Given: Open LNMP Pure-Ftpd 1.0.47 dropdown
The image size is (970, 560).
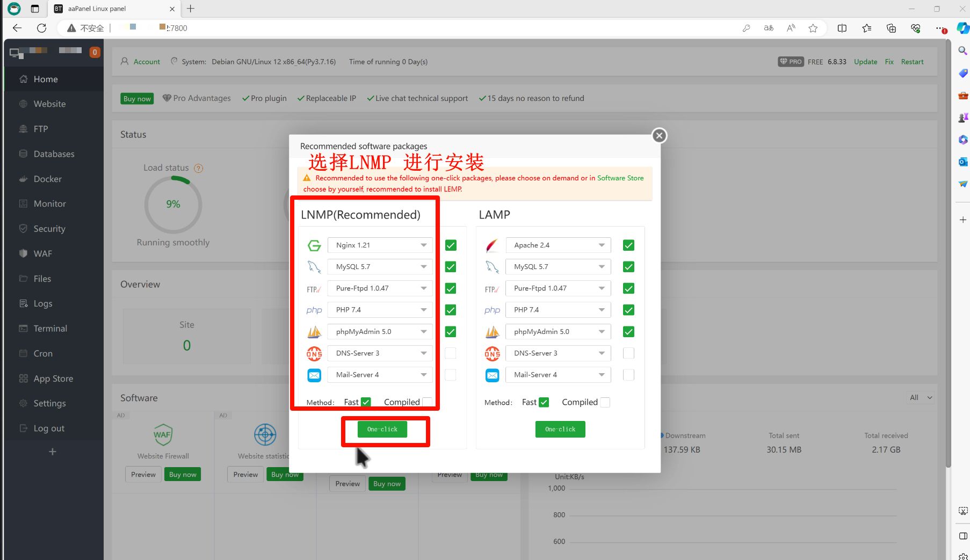Looking at the screenshot, I should click(380, 288).
